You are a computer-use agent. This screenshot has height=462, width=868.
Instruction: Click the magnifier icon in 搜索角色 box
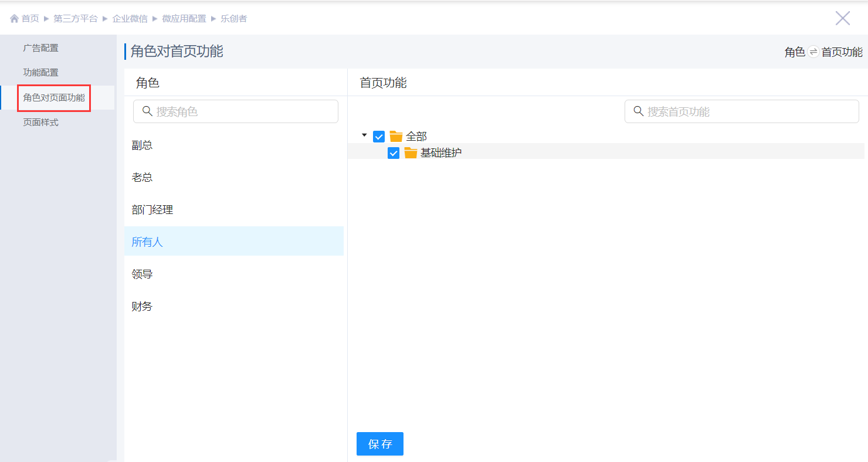[x=148, y=111]
